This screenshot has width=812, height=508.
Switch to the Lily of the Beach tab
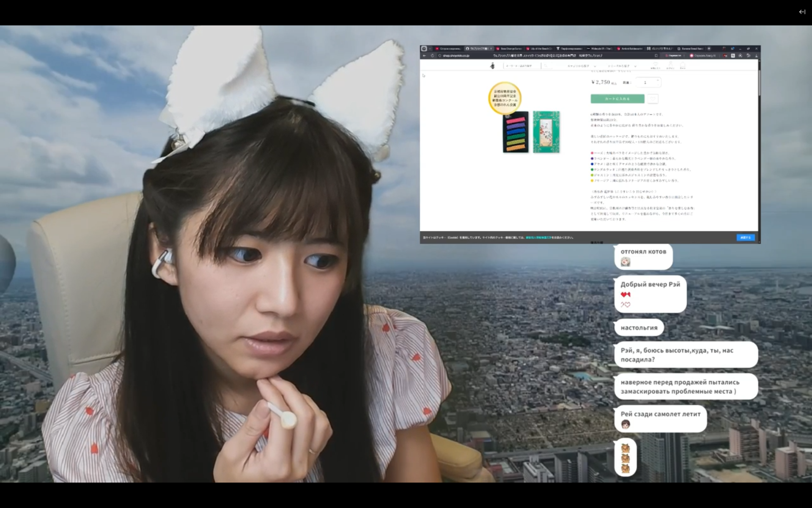(x=539, y=49)
